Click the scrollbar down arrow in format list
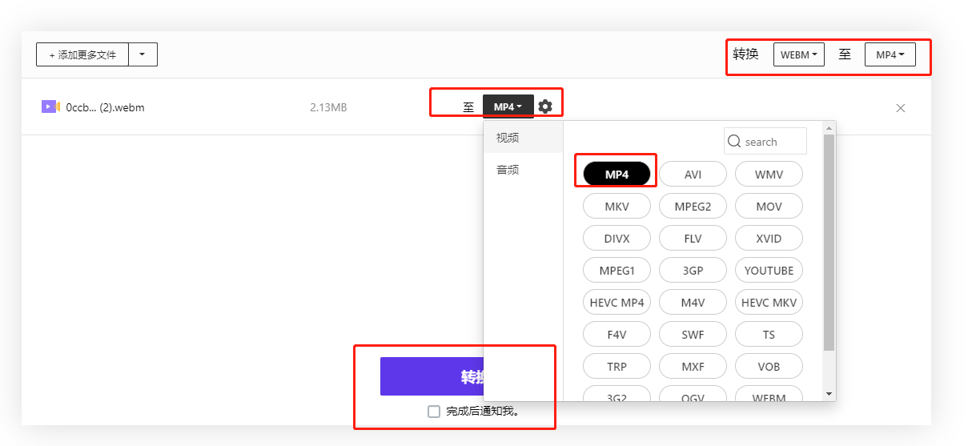This screenshot has height=446, width=980. pyautogui.click(x=829, y=394)
